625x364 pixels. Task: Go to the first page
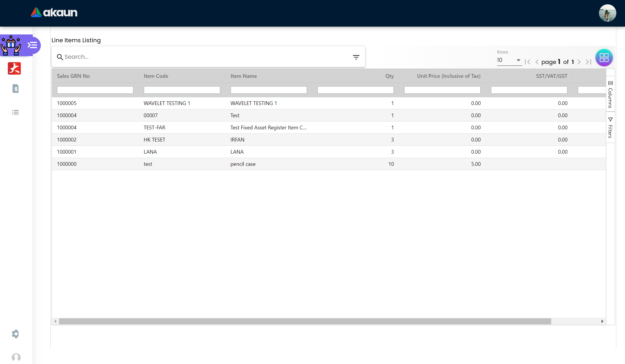[x=527, y=62]
